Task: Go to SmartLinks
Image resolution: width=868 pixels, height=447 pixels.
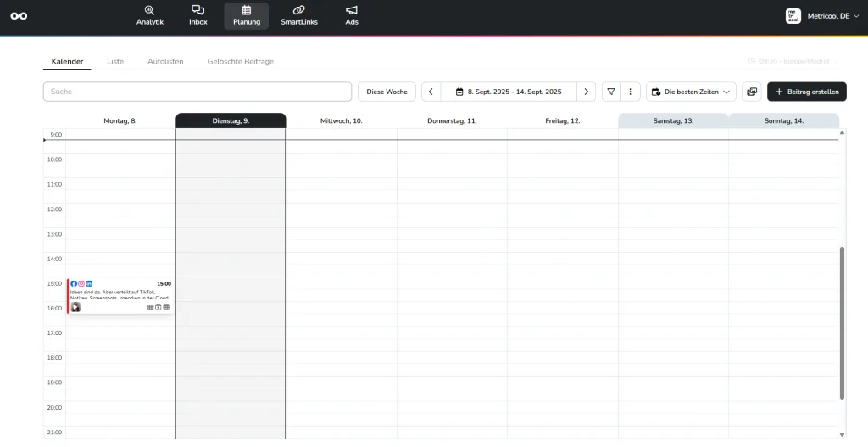Action: [x=299, y=15]
